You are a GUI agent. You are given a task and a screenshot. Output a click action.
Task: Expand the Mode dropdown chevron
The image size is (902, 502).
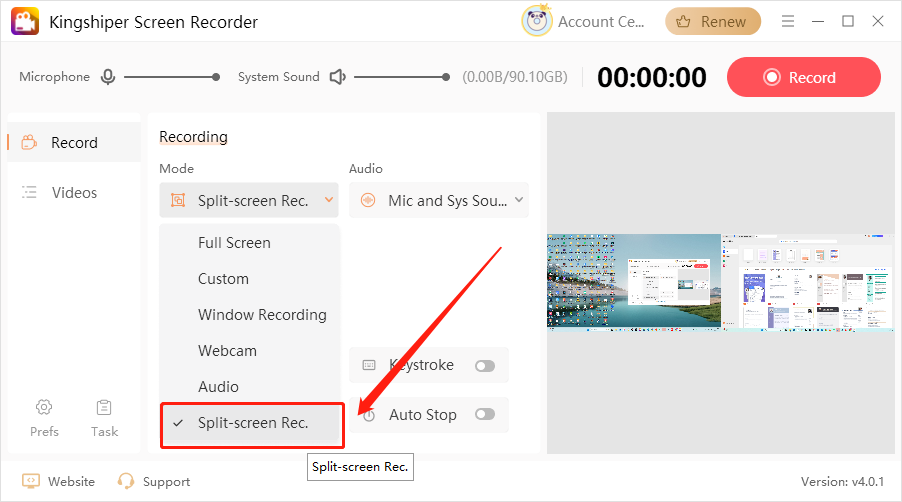(x=329, y=200)
